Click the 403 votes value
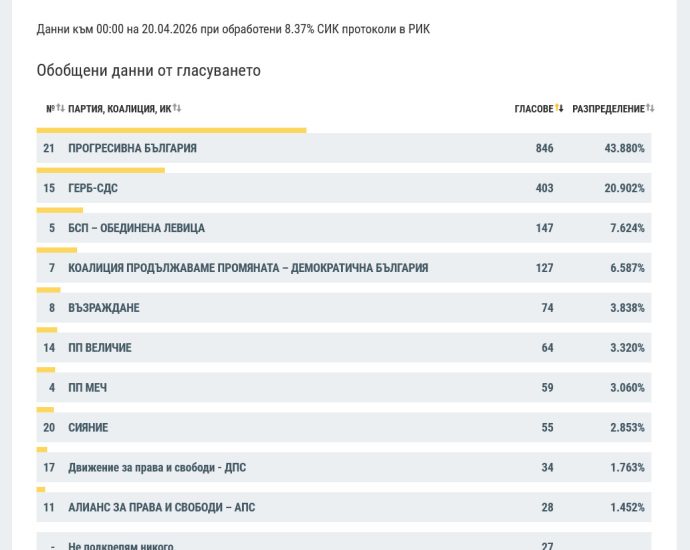Viewport: 690px width, 550px height. 544,188
